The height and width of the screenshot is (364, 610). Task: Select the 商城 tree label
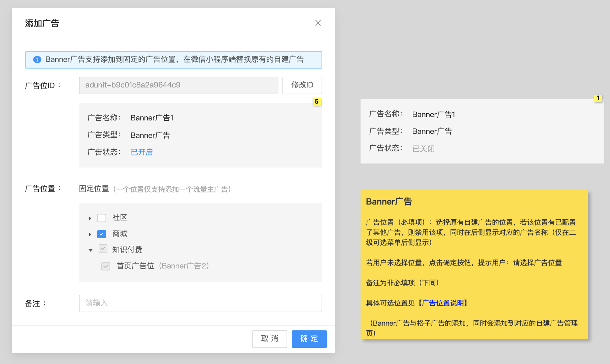coord(120,234)
